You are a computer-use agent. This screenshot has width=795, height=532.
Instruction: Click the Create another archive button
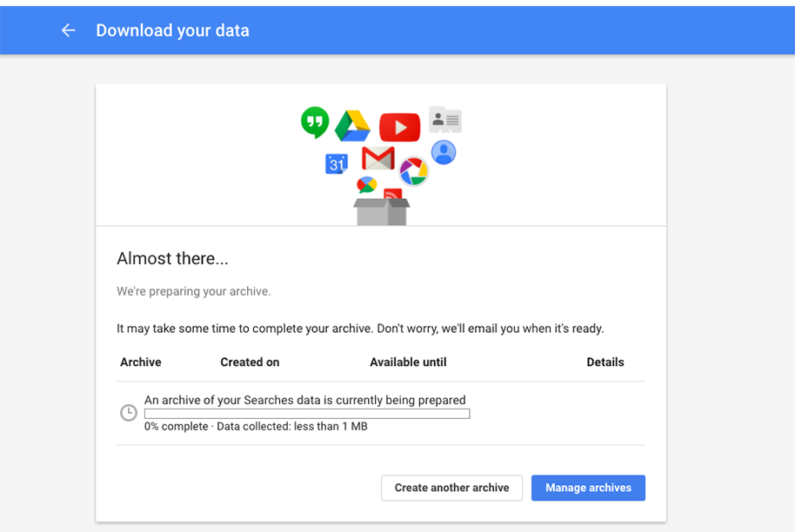[451, 488]
